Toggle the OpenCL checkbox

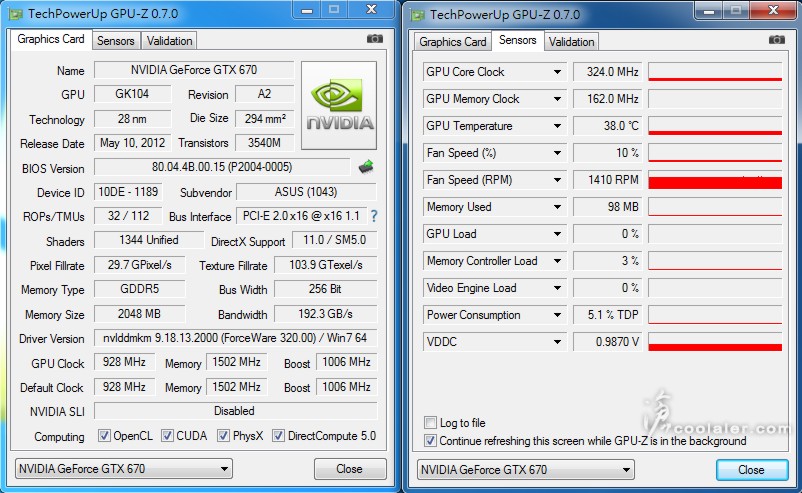104,436
